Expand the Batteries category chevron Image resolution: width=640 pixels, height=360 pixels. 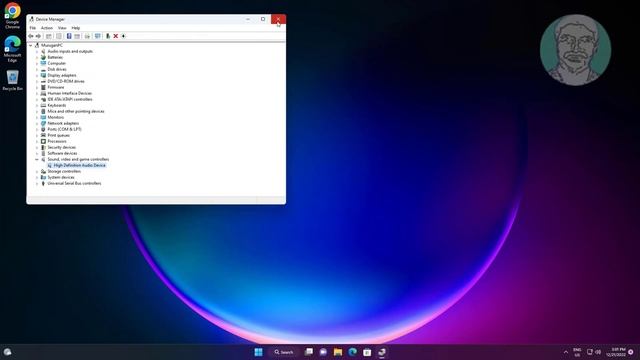click(x=37, y=58)
